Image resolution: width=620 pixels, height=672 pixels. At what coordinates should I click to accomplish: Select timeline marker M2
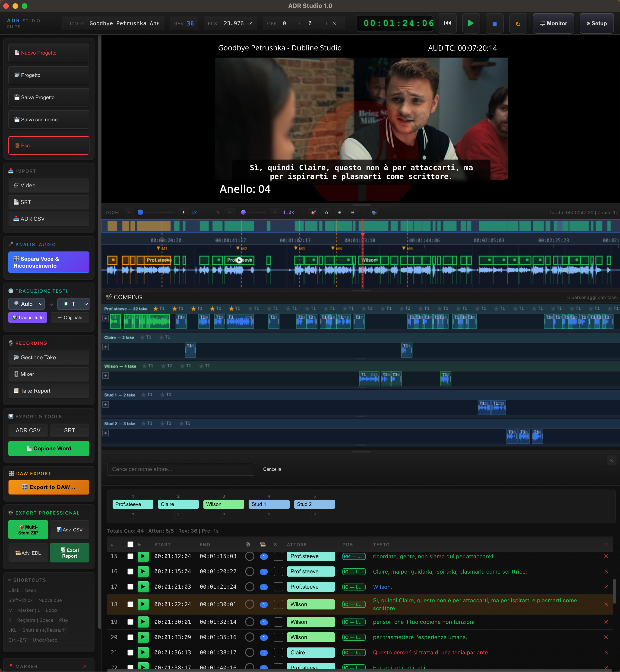(242, 248)
